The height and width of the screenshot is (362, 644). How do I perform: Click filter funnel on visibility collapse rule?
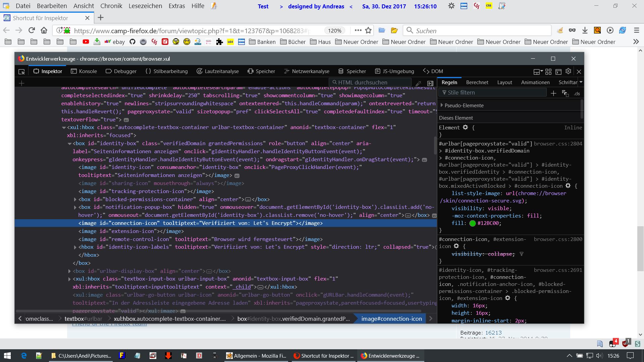tap(522, 254)
